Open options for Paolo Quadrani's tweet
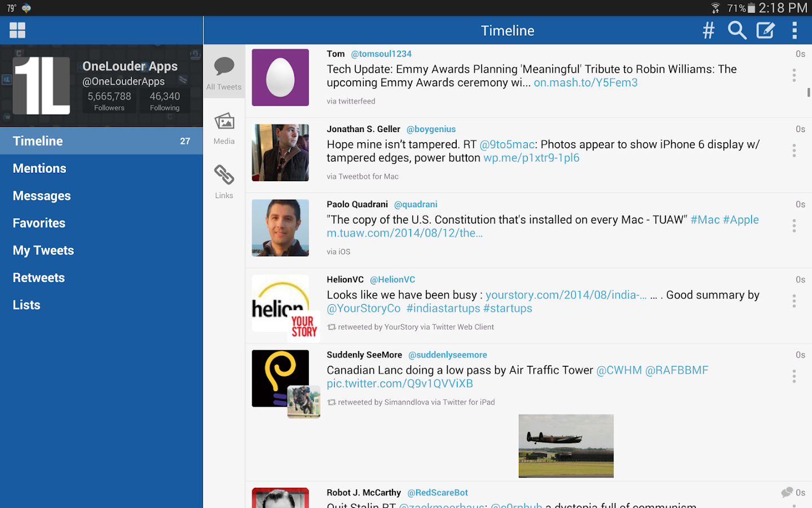Image resolution: width=812 pixels, height=508 pixels. (x=794, y=226)
